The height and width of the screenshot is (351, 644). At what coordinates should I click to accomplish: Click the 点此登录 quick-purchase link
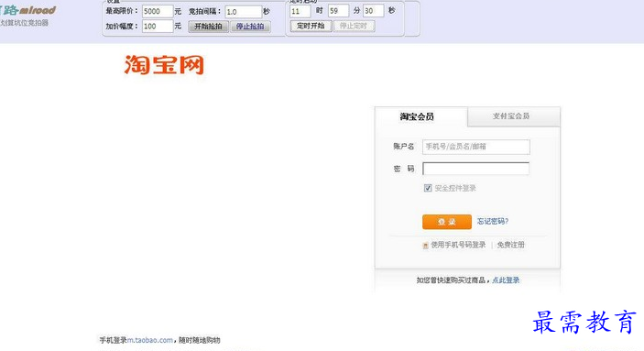[x=506, y=280]
